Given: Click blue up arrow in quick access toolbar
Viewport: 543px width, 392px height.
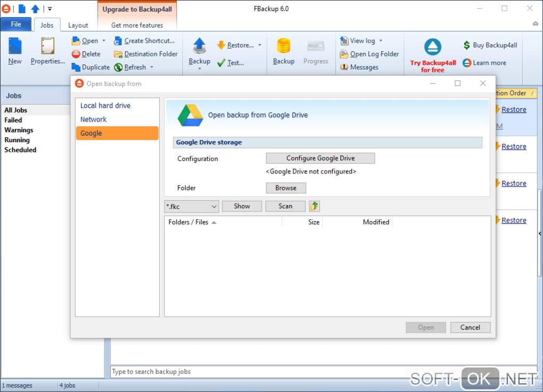Looking at the screenshot, I should [35, 9].
